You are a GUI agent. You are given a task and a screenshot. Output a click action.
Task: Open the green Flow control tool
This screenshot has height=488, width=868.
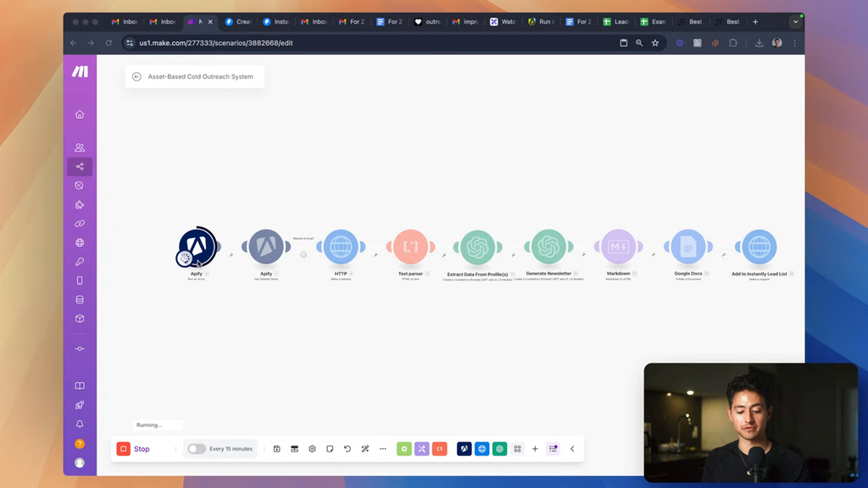[x=404, y=449]
